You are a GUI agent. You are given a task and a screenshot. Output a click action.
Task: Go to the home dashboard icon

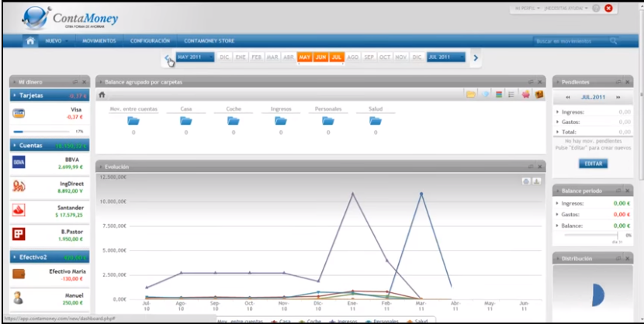coord(30,40)
